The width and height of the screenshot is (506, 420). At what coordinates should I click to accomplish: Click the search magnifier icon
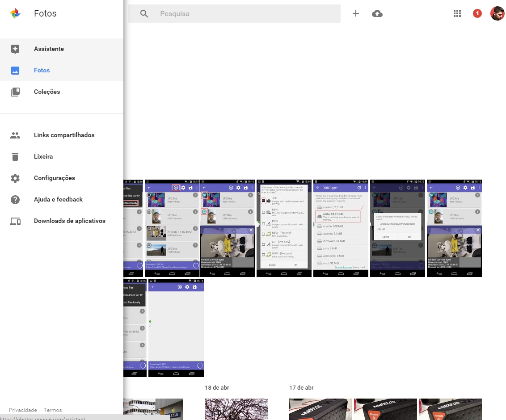(144, 13)
